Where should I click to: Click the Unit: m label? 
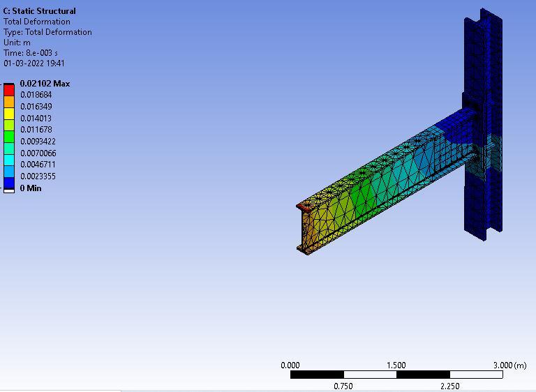[17, 43]
